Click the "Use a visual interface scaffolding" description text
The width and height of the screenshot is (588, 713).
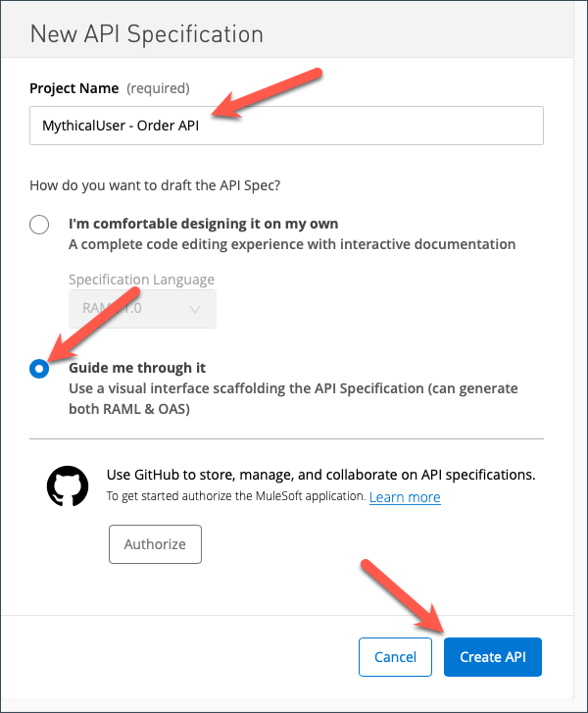(x=293, y=399)
